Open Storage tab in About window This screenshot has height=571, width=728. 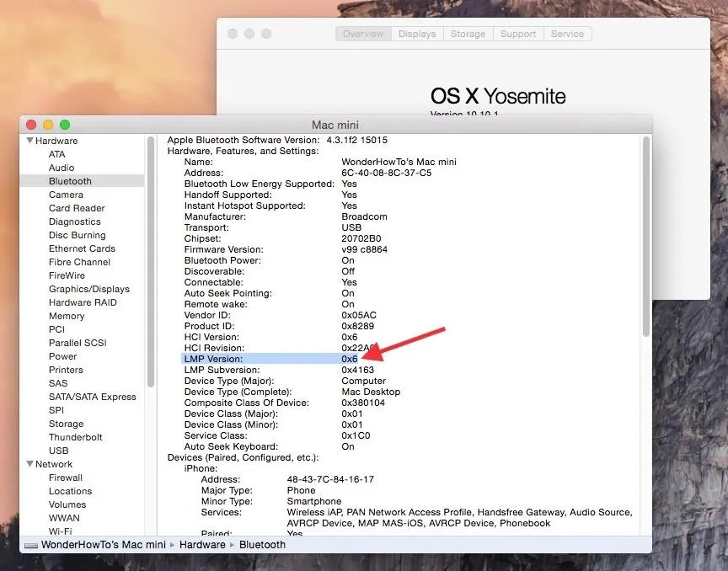pyautogui.click(x=468, y=34)
